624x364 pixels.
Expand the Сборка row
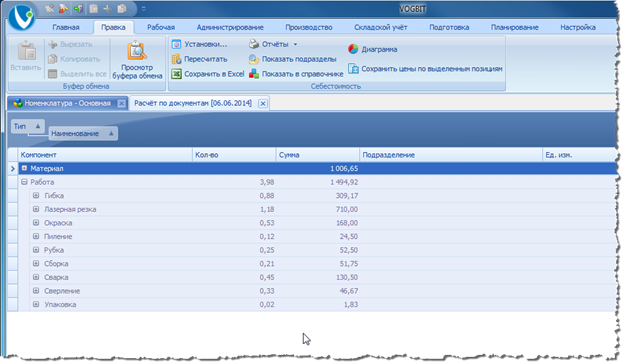coord(36,263)
